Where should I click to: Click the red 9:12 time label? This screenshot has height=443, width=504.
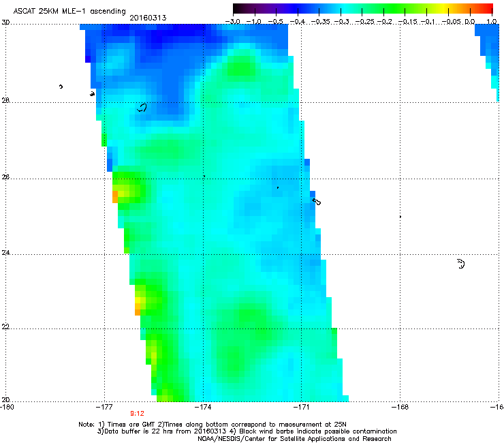pos(138,414)
